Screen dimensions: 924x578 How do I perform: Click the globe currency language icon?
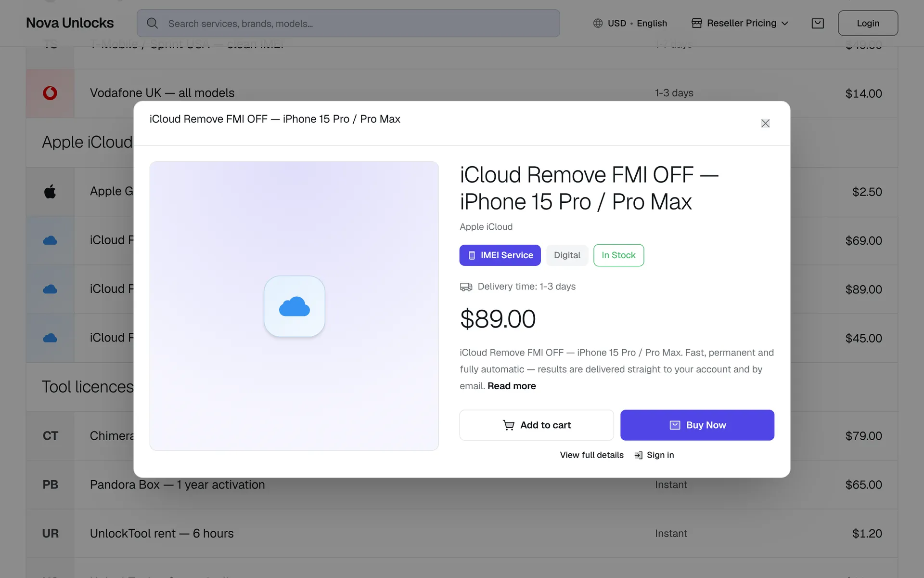[x=598, y=23]
